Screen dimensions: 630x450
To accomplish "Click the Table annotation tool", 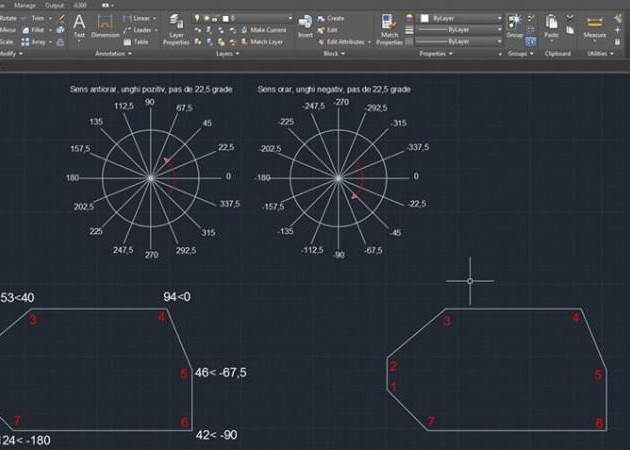I will pyautogui.click(x=141, y=42).
